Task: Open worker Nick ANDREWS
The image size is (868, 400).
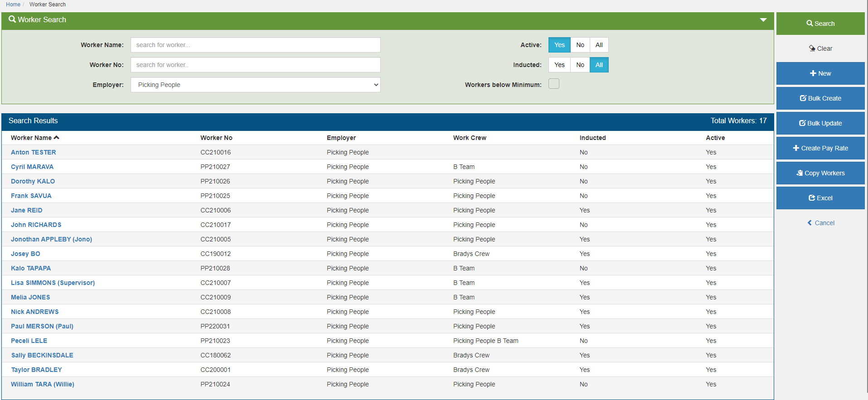Action: point(35,312)
